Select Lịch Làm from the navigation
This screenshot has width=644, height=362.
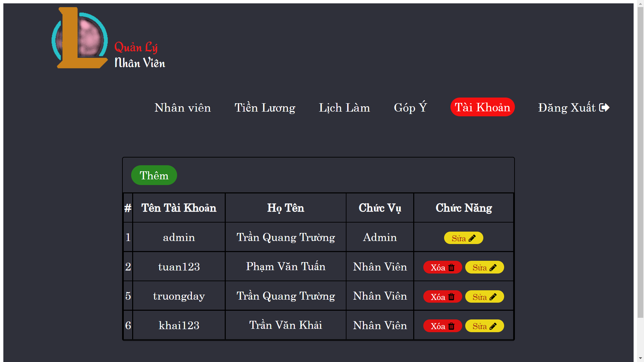(344, 108)
